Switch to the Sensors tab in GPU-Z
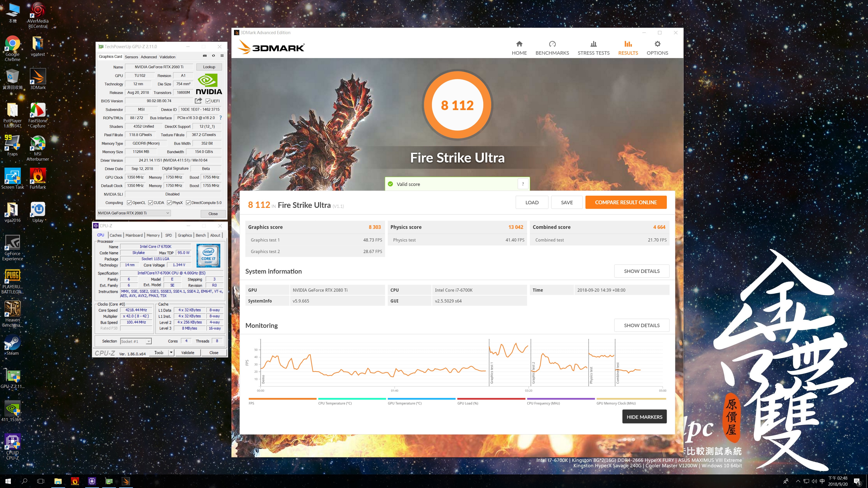 click(131, 57)
